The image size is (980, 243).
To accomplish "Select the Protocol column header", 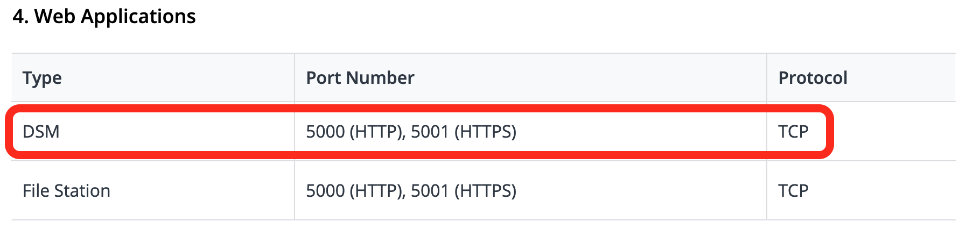I will (x=813, y=78).
